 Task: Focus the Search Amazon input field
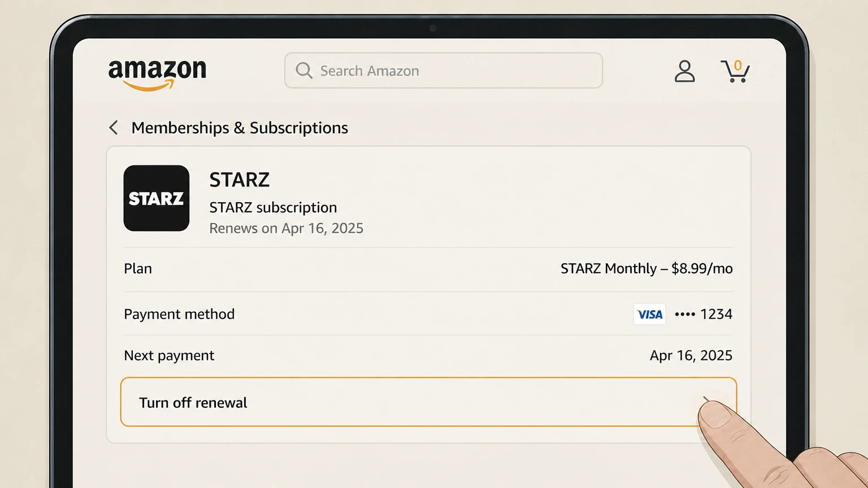444,71
